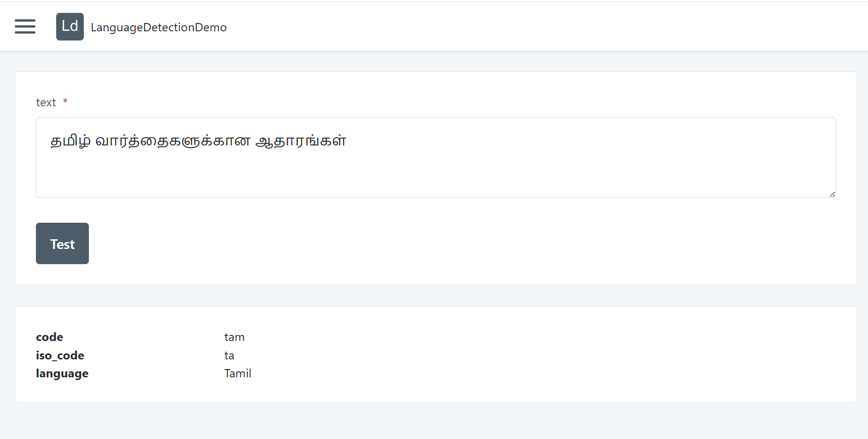Select the 'tam' code value
Image resolution: width=868 pixels, height=439 pixels.
(234, 337)
